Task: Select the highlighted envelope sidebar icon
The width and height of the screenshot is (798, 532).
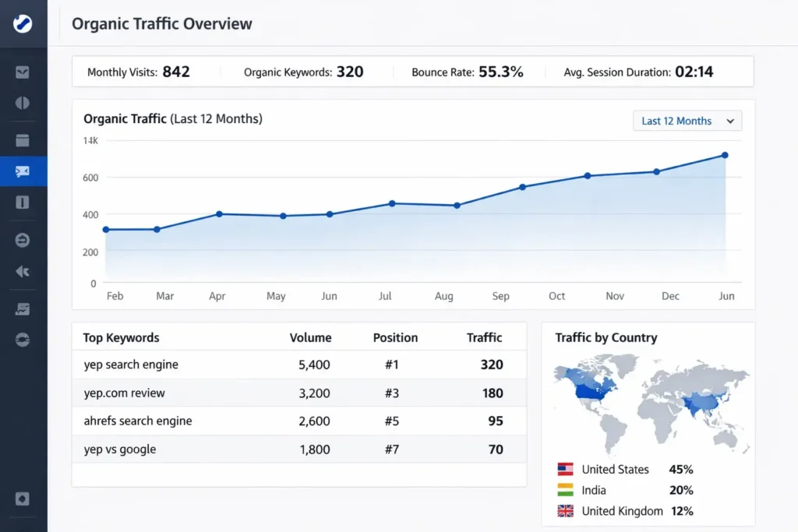Action: pos(23,171)
